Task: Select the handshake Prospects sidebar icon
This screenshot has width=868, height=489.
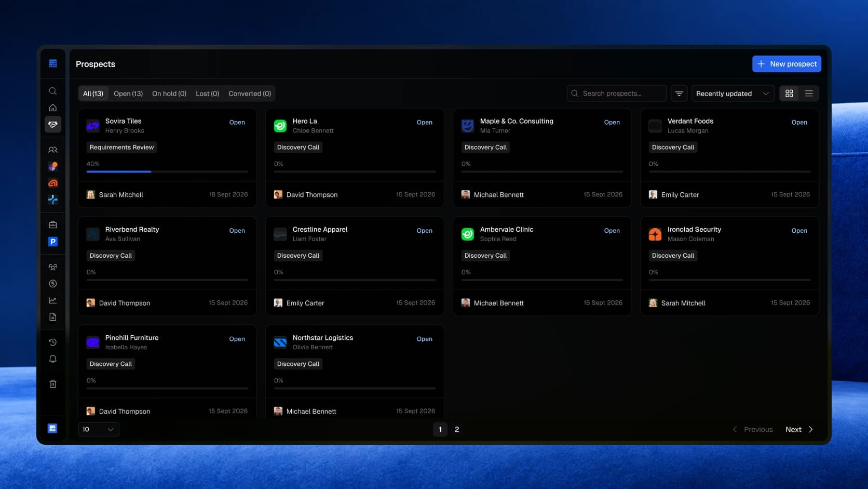Action: pos(52,124)
